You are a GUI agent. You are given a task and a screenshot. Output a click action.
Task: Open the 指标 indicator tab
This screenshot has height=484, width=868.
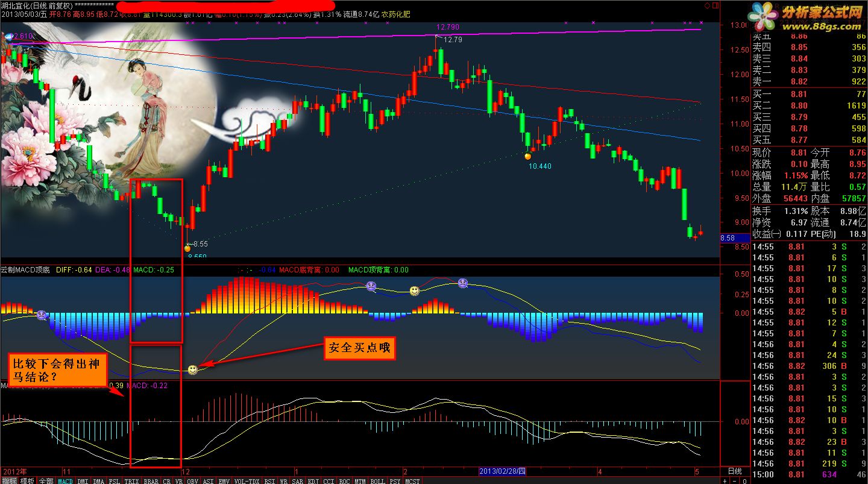click(8, 481)
